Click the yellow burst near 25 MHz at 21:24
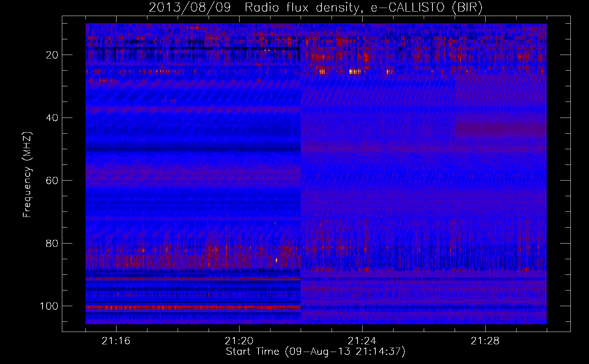589x364 pixels. (355, 72)
